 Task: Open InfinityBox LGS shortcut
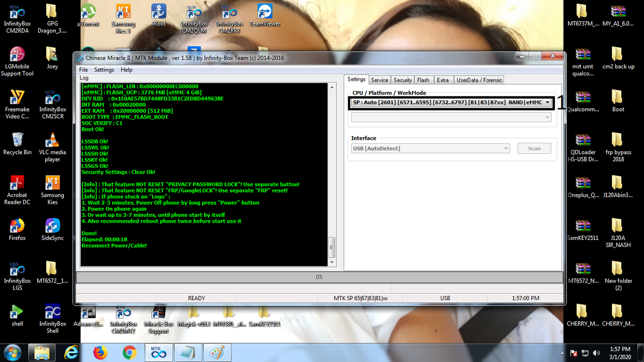point(17,276)
